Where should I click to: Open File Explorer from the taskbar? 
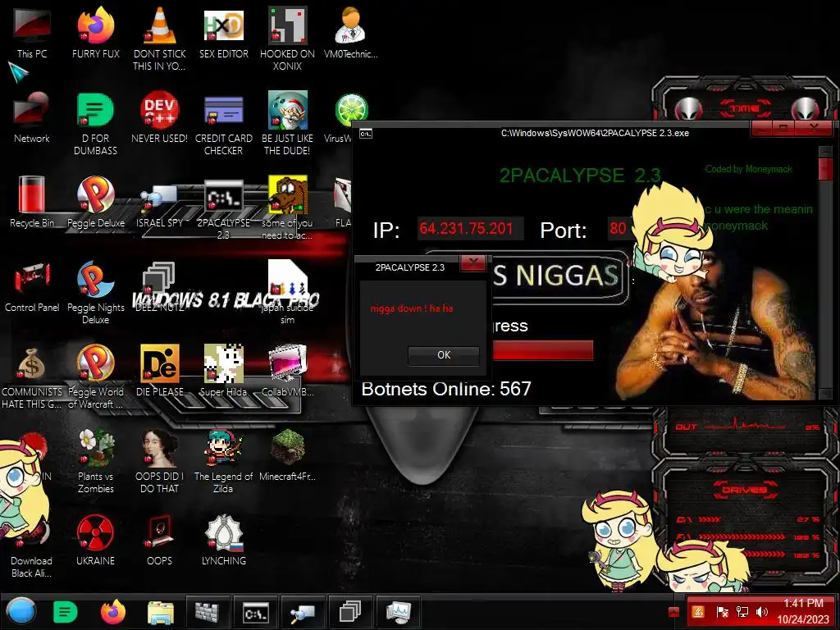[160, 613]
